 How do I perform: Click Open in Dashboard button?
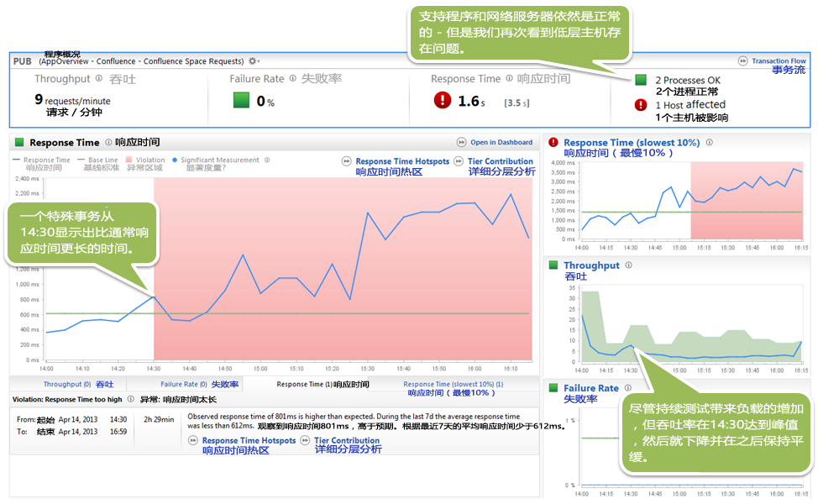pos(495,143)
